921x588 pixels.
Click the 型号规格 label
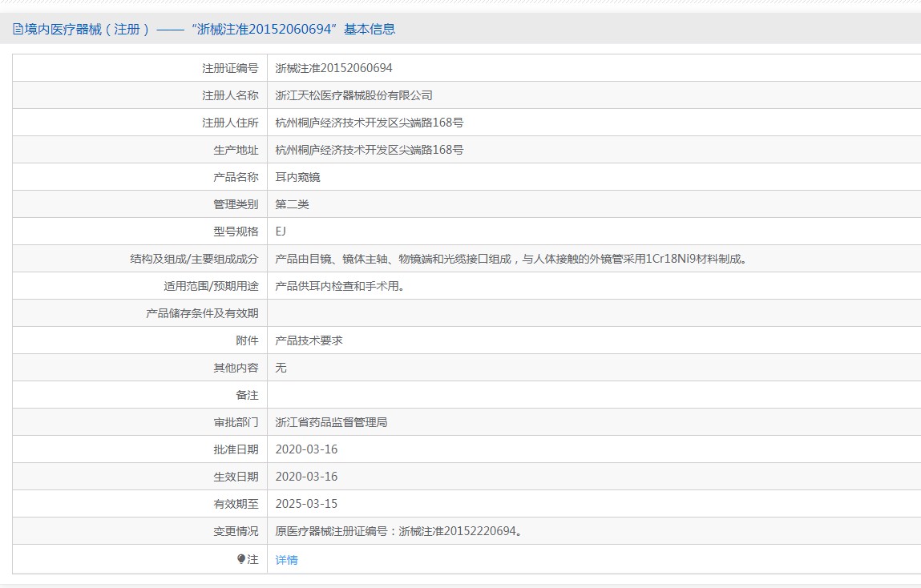[x=236, y=232]
